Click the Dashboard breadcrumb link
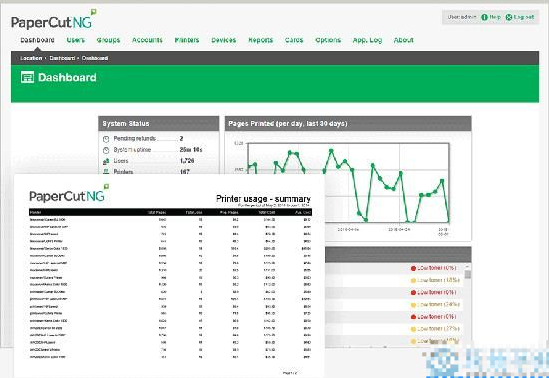Viewport: 549px width, 378px height. [62, 58]
